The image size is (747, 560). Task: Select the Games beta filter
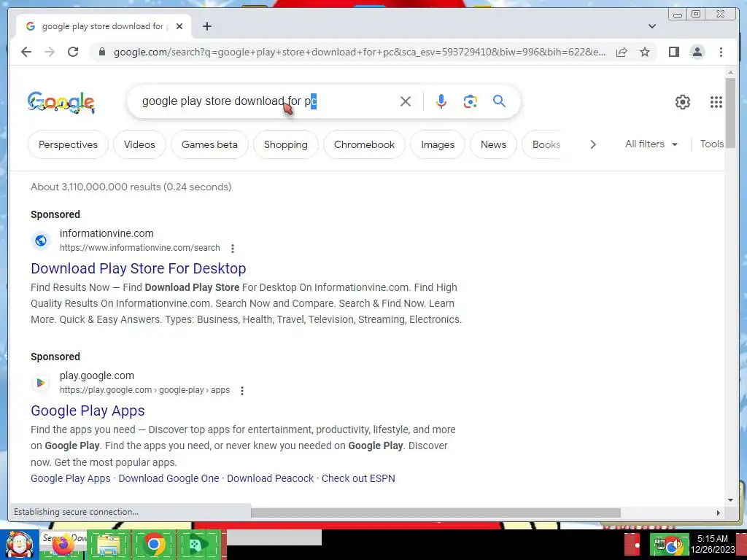click(x=209, y=144)
